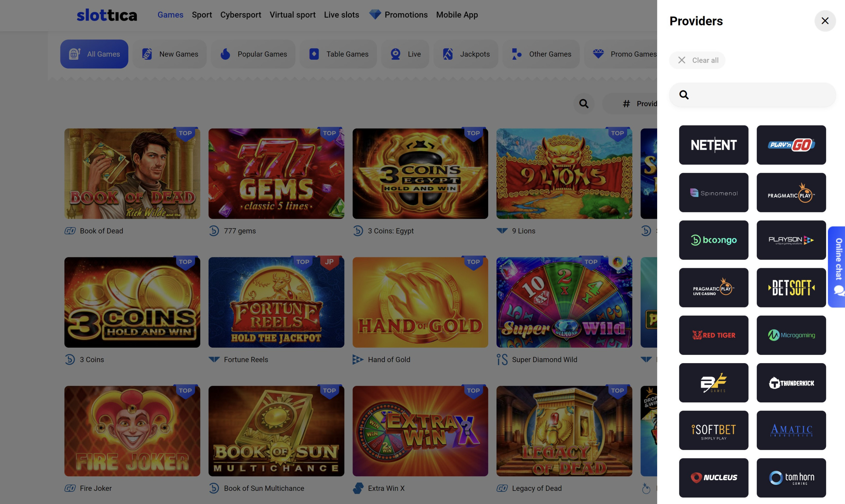This screenshot has width=845, height=504.
Task: Launch Book of Sun Multichance thumbnail
Action: (x=276, y=431)
